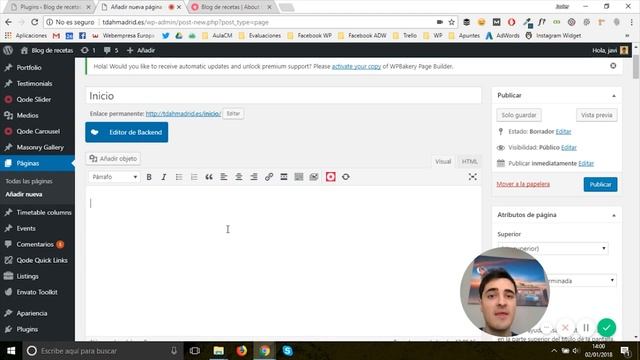Open distraction-free fullscreen editor mode
The height and width of the screenshot is (360, 640).
(x=473, y=177)
